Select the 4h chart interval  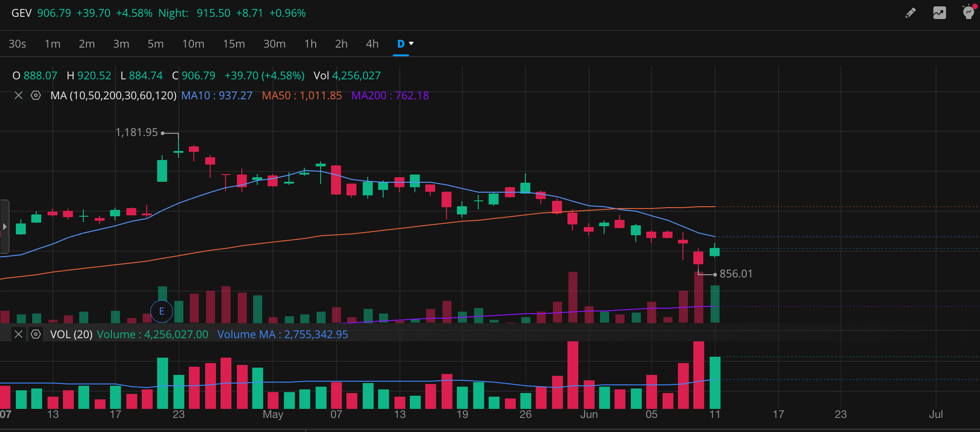(372, 44)
